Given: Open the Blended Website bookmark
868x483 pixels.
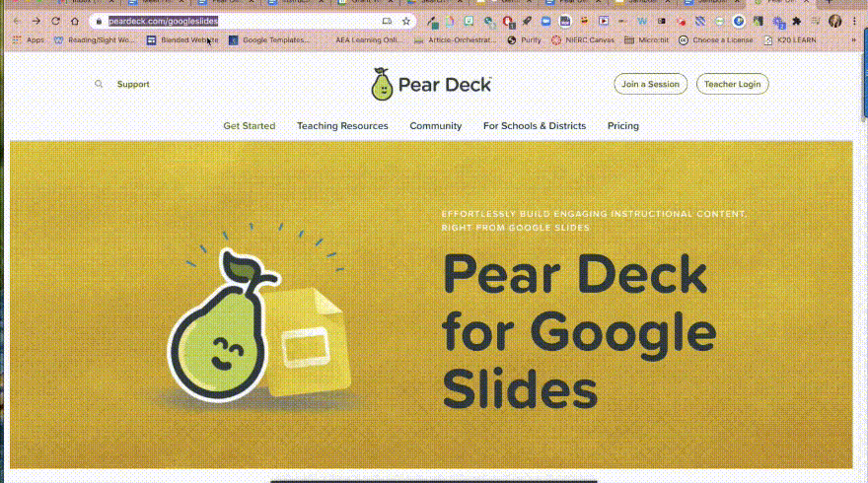Looking at the screenshot, I should point(182,39).
